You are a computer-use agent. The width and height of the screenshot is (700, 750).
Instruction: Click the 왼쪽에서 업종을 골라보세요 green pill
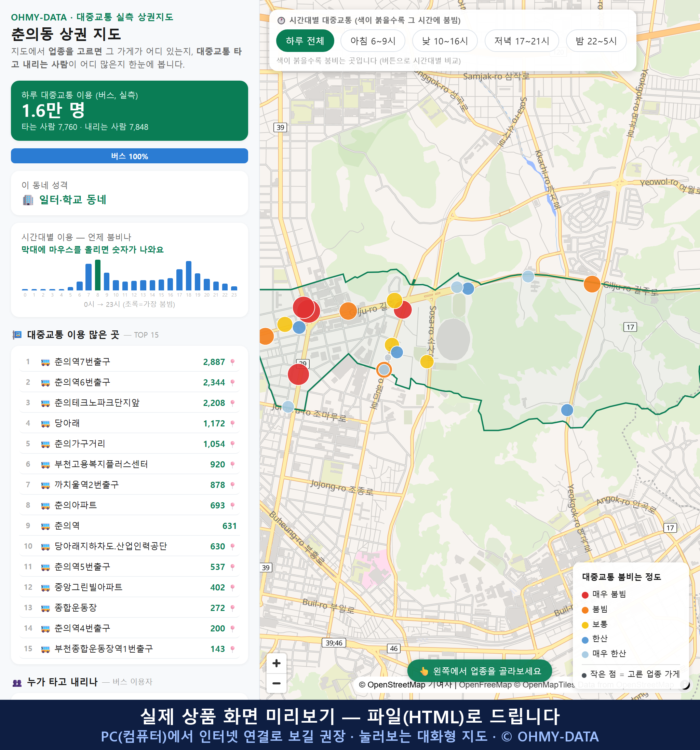point(480,671)
